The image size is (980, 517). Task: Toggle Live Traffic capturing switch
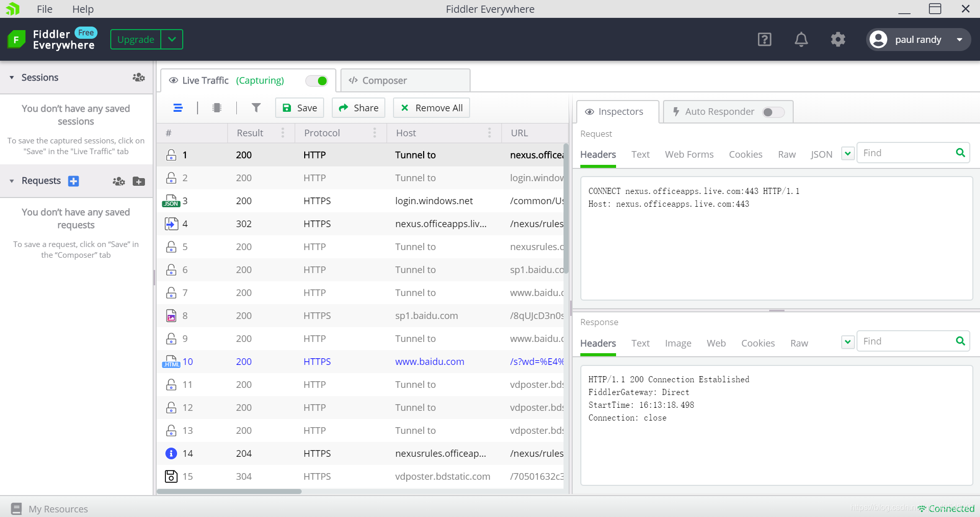(x=316, y=81)
